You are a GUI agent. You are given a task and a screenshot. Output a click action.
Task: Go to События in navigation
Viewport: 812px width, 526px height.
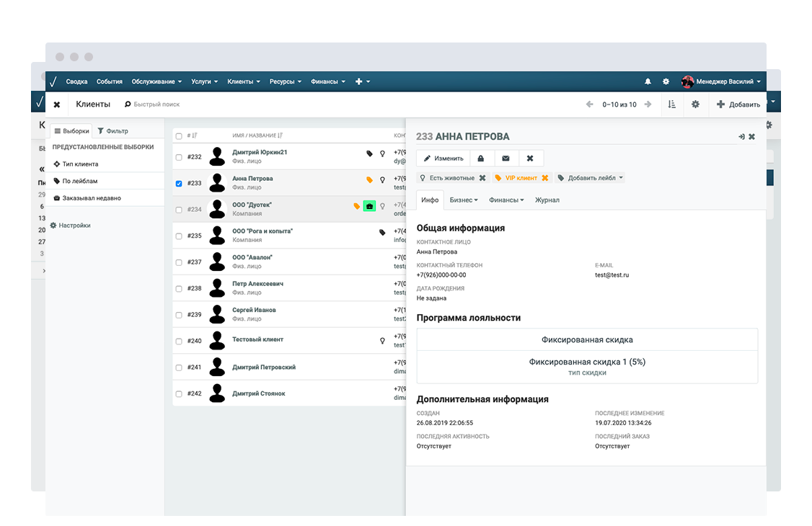(x=110, y=81)
